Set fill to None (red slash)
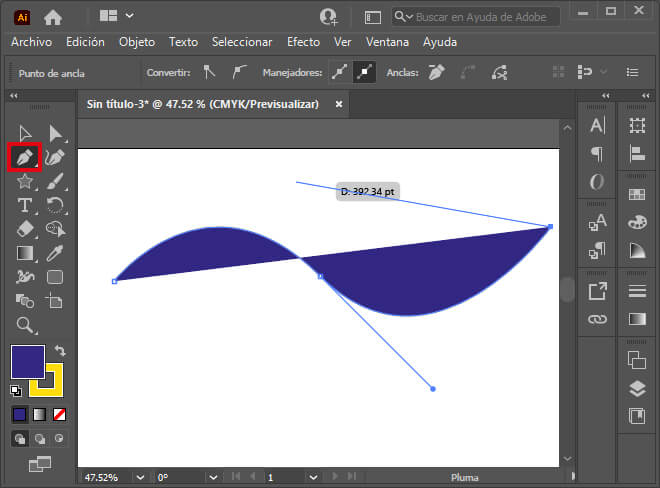This screenshot has height=488, width=660. 60,414
